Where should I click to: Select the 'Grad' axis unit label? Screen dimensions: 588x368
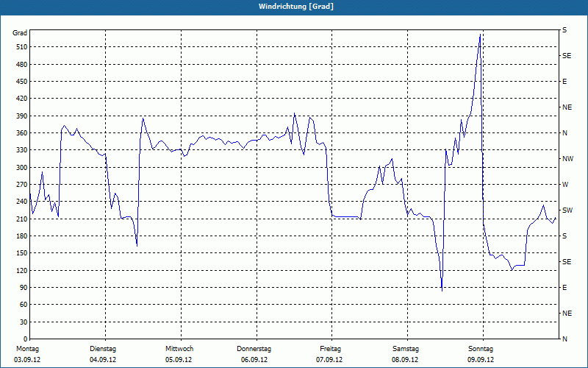tap(20, 33)
